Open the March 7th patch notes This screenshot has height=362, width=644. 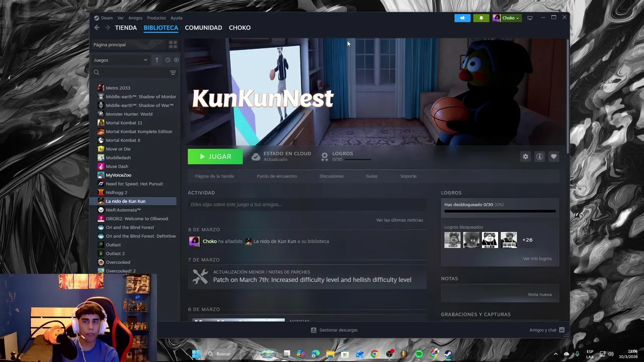307,277
